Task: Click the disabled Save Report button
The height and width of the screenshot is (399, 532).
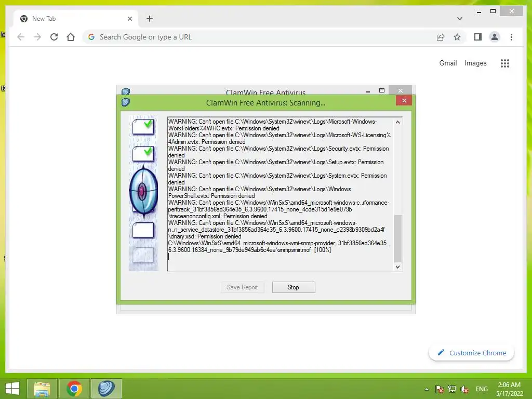Action: coord(242,287)
